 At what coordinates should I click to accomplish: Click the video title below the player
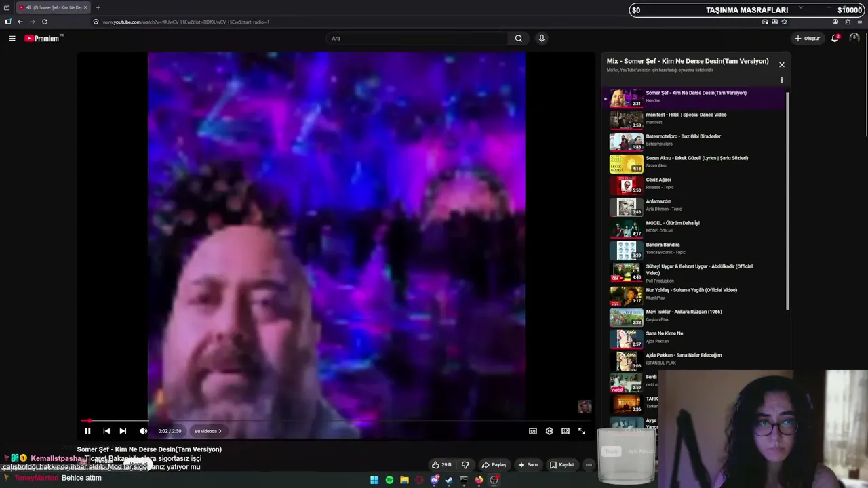pos(149,449)
